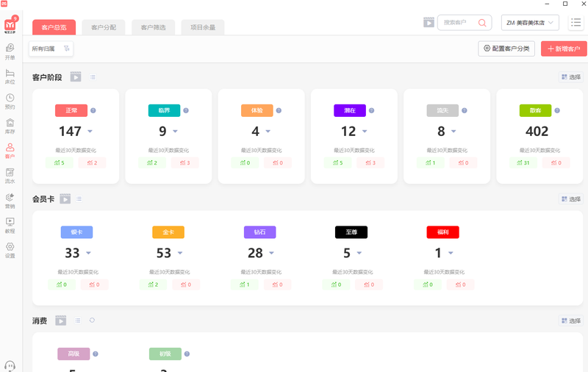
Task: Select the 客户 customers sidebar item
Action: coord(10,151)
